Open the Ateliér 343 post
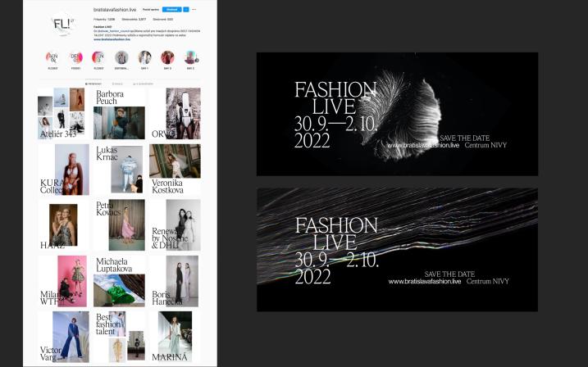 click(63, 114)
